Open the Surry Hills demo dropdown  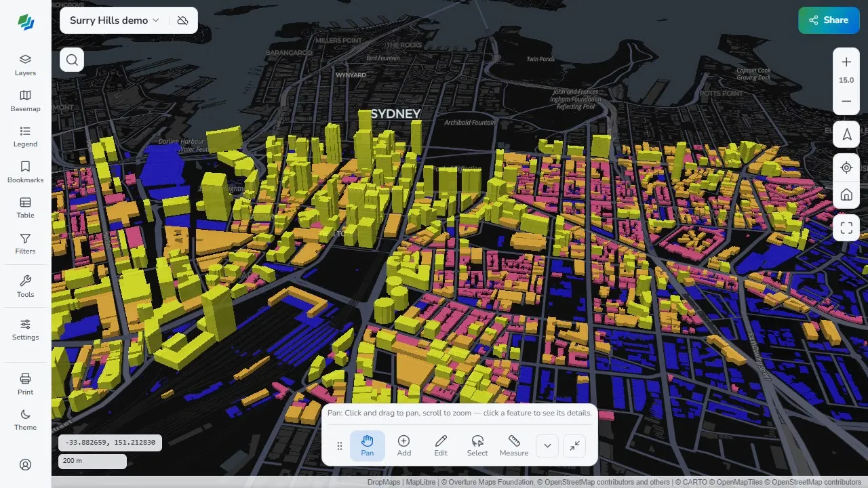[x=115, y=20]
